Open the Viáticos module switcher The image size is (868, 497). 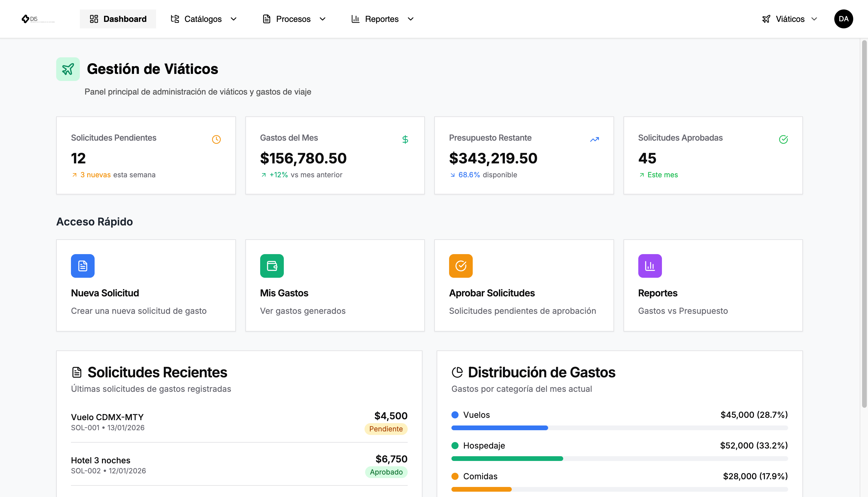(790, 19)
